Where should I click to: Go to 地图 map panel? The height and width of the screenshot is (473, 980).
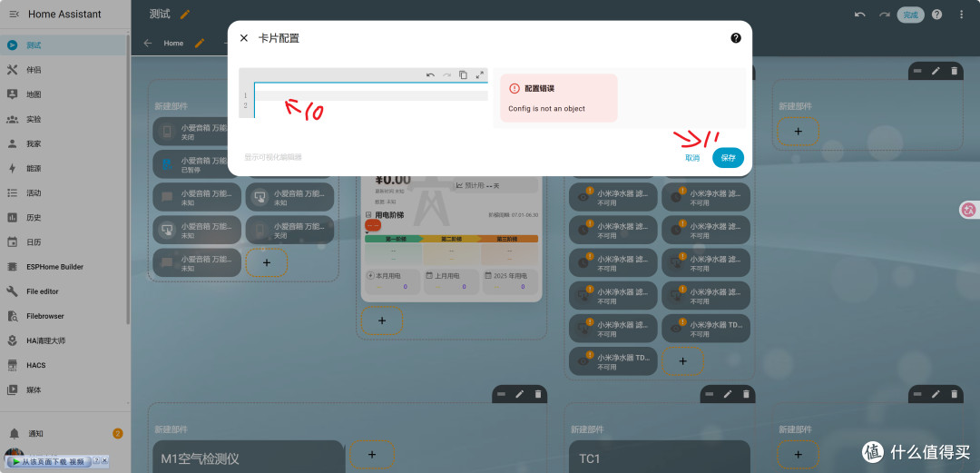[63, 94]
